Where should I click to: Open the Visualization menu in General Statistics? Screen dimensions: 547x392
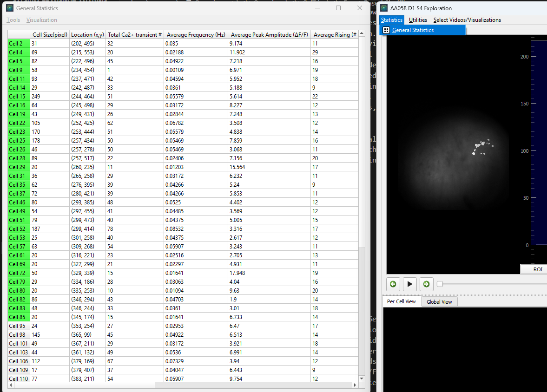click(x=41, y=20)
